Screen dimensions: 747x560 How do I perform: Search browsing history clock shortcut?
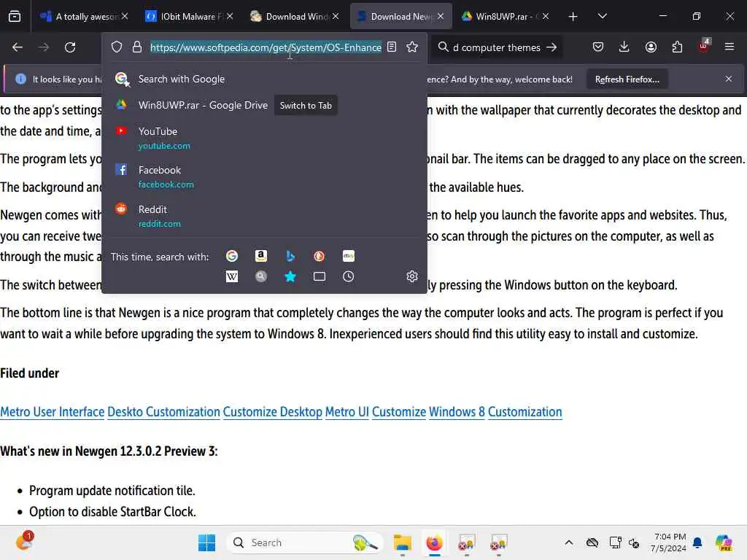point(348,276)
